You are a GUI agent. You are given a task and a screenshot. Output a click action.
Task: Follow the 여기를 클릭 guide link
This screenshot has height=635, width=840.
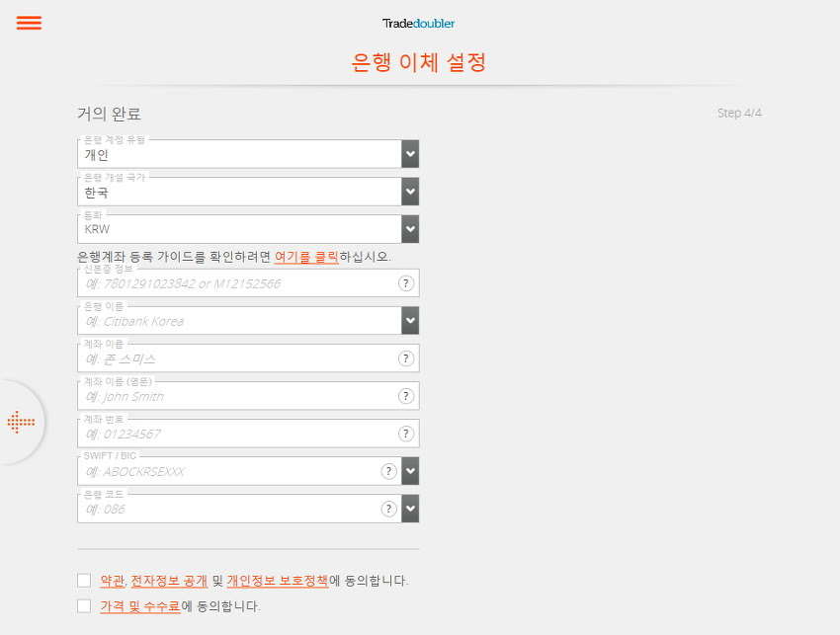point(306,257)
